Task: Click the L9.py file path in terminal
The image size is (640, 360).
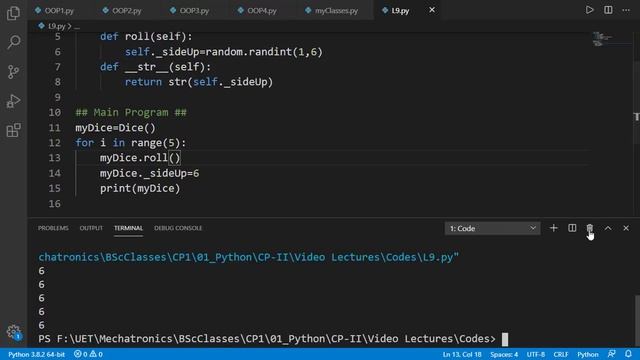Action: point(249,257)
